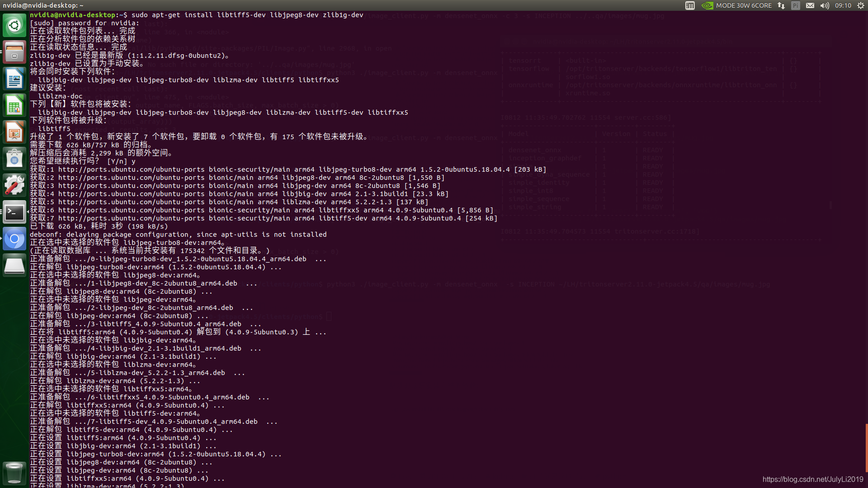Click the terminal window scrollbar handle

pos(866,448)
